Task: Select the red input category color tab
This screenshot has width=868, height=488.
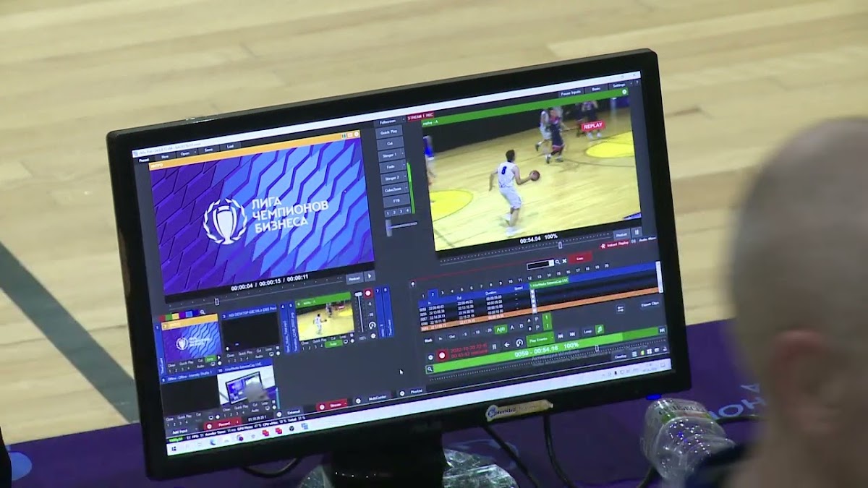Action: [x=163, y=318]
